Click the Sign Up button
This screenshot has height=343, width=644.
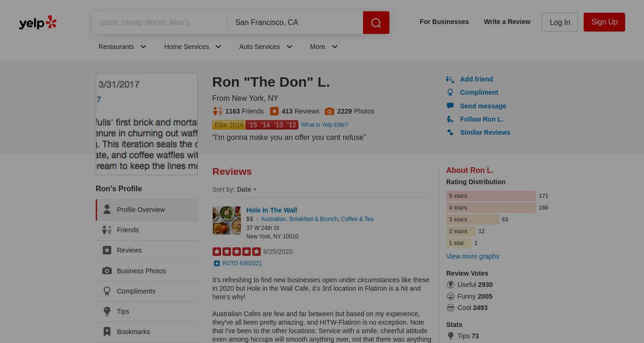point(604,22)
